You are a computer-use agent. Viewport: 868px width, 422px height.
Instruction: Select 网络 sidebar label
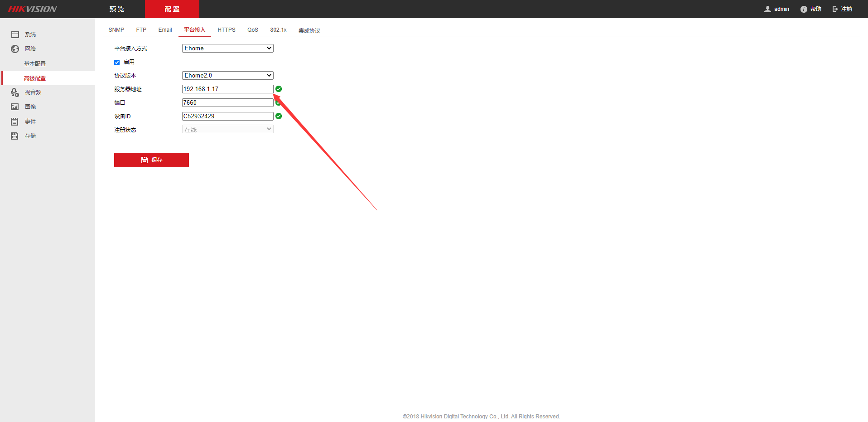point(30,49)
